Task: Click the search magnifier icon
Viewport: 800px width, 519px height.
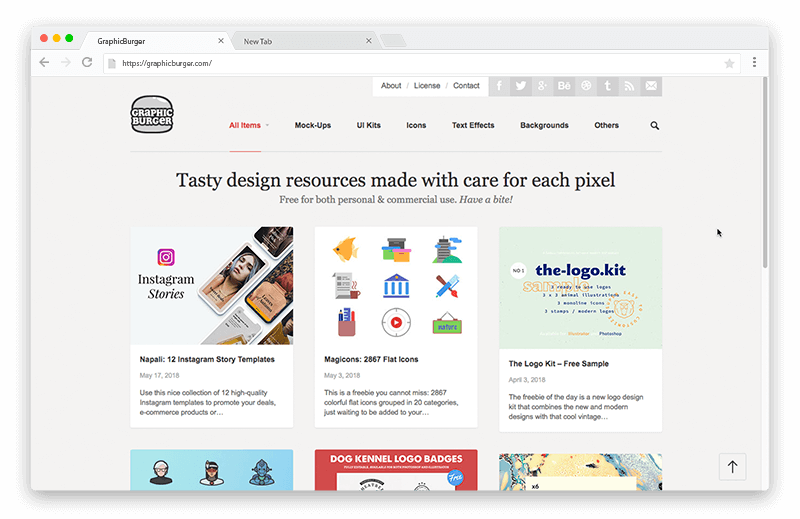Action: tap(655, 126)
